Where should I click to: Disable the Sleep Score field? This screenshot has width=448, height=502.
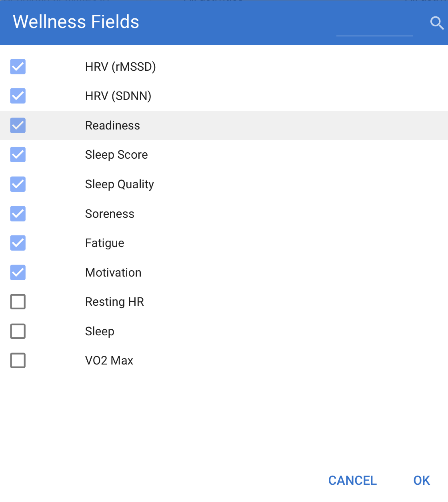[x=18, y=155]
